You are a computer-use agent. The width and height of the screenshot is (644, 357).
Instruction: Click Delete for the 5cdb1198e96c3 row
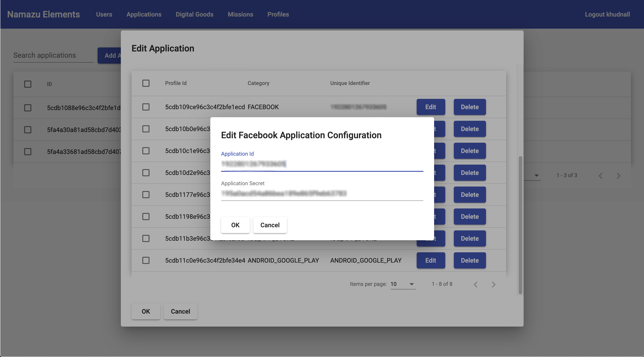(470, 217)
